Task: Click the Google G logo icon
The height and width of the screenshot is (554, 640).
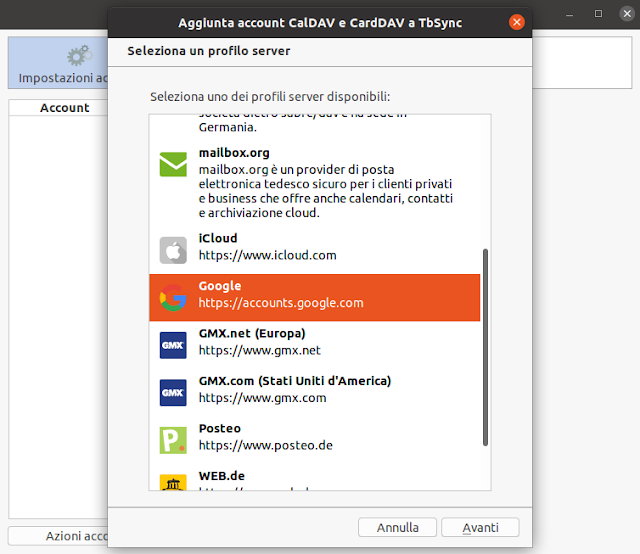Action: click(173, 298)
